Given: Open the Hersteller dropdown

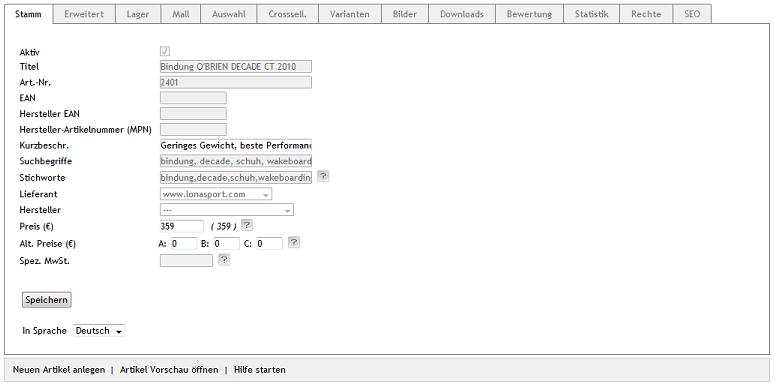Looking at the screenshot, I should click(x=226, y=210).
